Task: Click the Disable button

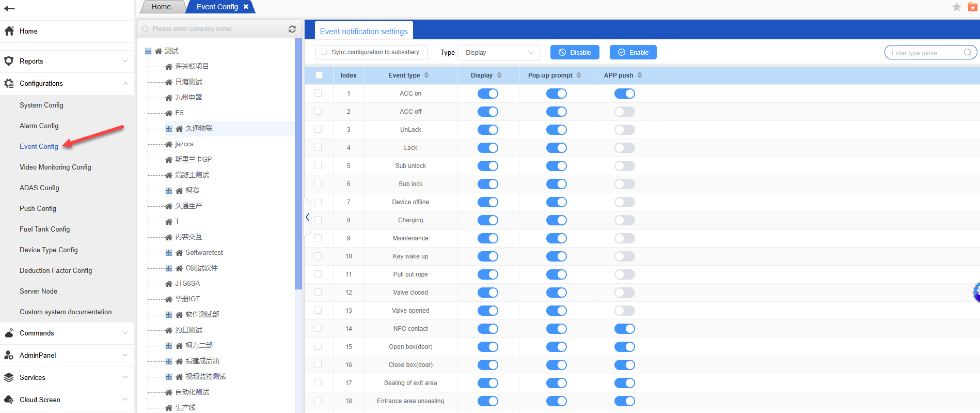Action: click(x=575, y=52)
